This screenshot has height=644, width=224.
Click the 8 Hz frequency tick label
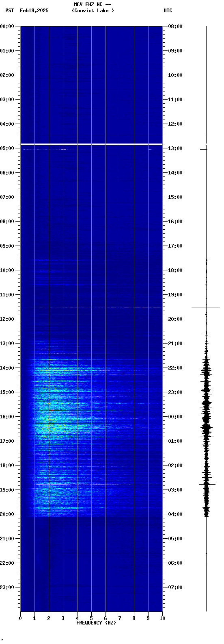tap(134, 618)
